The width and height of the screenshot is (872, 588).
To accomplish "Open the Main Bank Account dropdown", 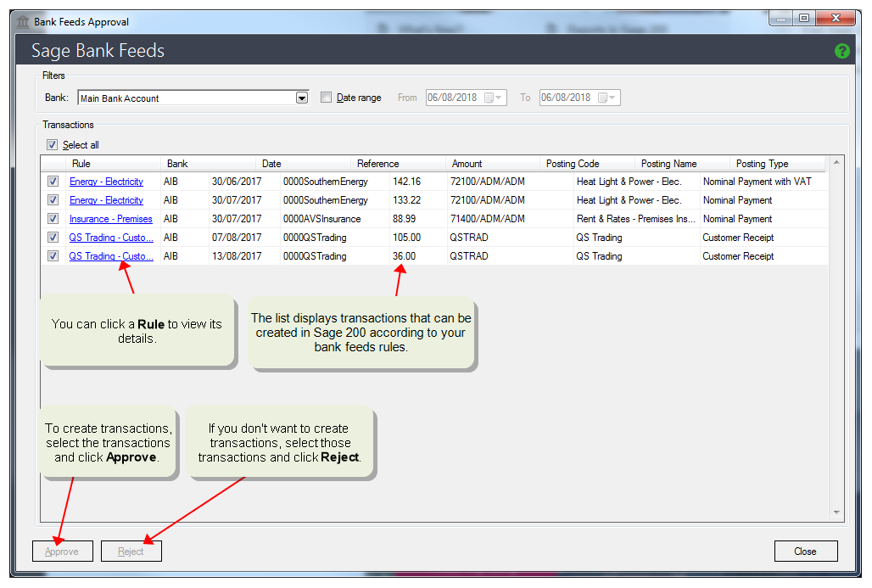I will pyautogui.click(x=301, y=97).
